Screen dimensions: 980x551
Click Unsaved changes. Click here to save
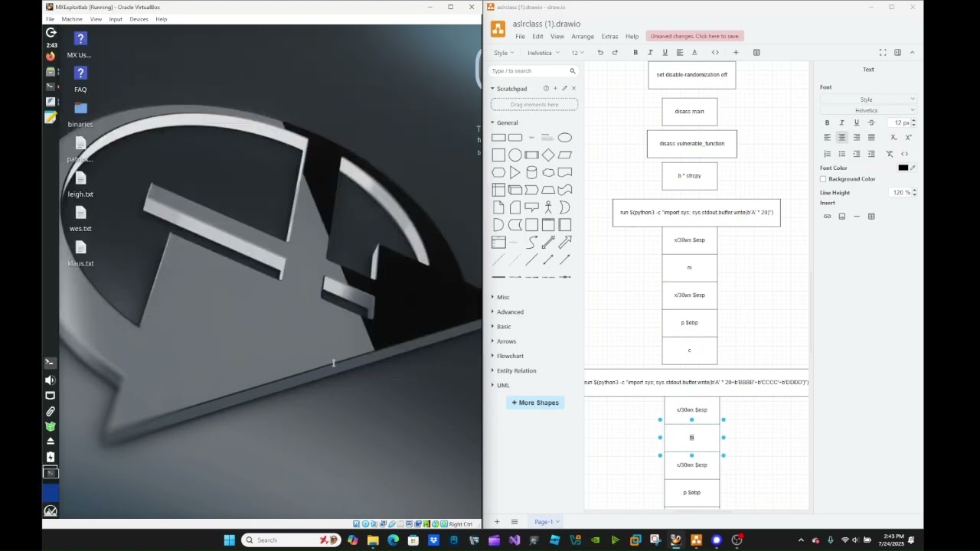[x=695, y=36]
